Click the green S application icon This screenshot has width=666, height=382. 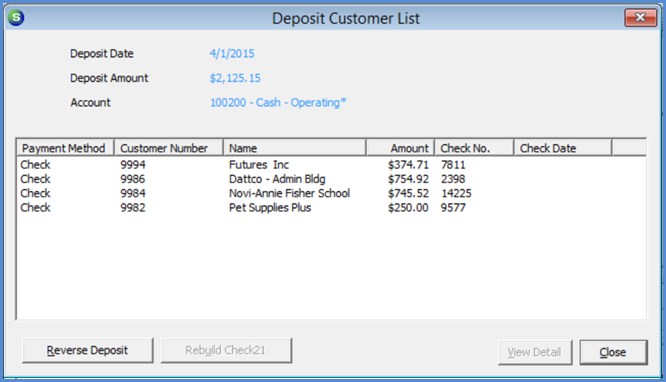click(x=16, y=17)
